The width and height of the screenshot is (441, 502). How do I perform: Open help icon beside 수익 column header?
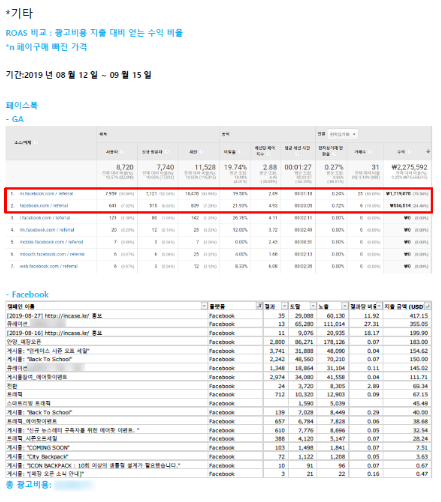point(410,152)
